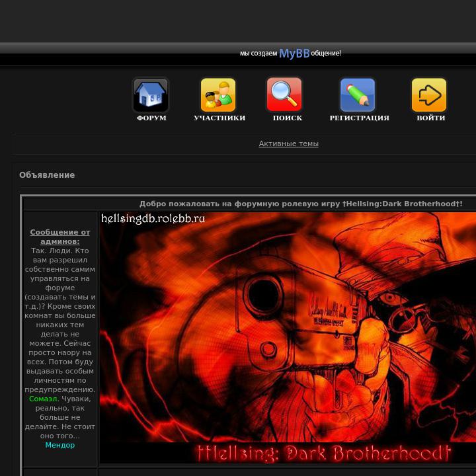The image size is (476, 476).
Task: Open the УЧАСТНИКИ menu label
Action: [x=219, y=118]
